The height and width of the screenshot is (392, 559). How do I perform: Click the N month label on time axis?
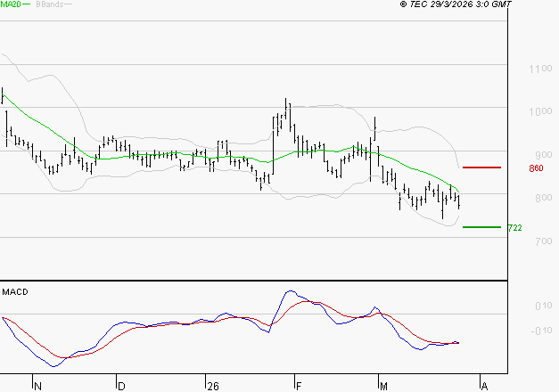[37, 387]
